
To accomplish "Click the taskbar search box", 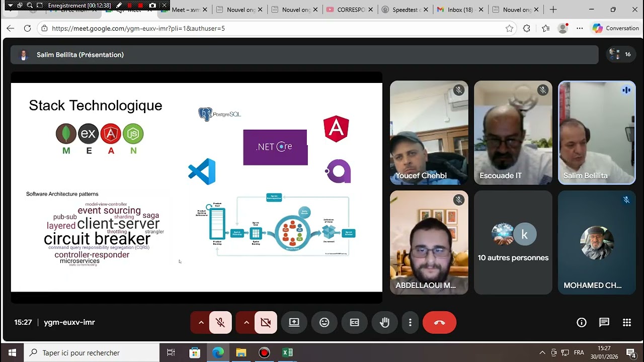I will coord(92,352).
